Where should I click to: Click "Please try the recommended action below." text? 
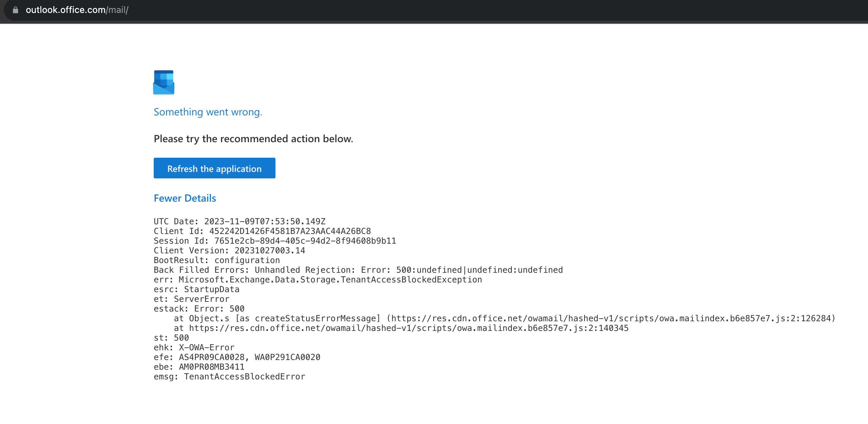click(253, 139)
